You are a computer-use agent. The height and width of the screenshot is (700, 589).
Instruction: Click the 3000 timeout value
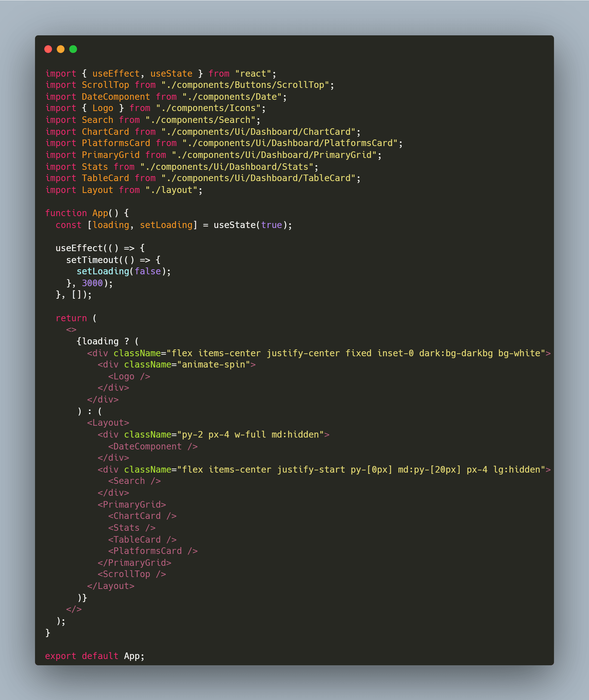point(92,283)
